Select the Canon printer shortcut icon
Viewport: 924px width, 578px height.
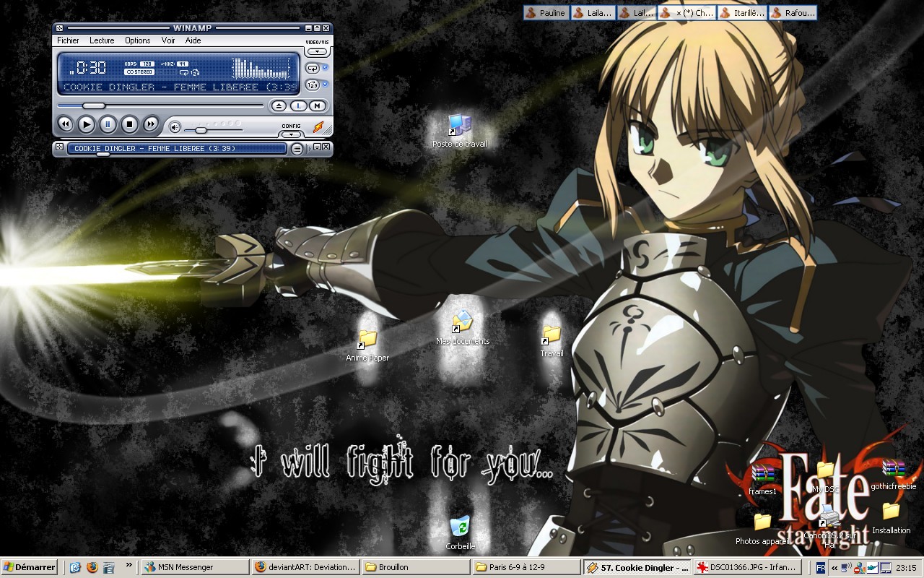830,527
